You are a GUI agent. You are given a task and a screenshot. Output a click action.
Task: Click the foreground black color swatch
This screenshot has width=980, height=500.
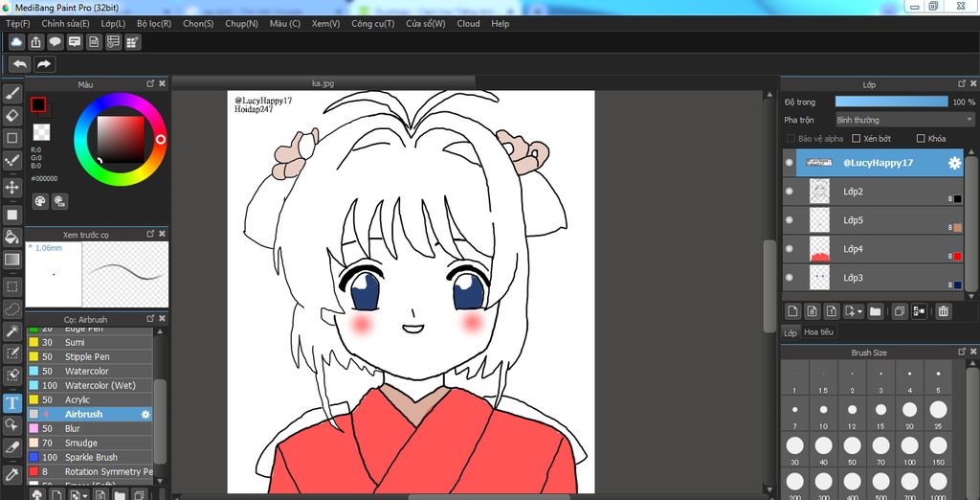[38, 104]
